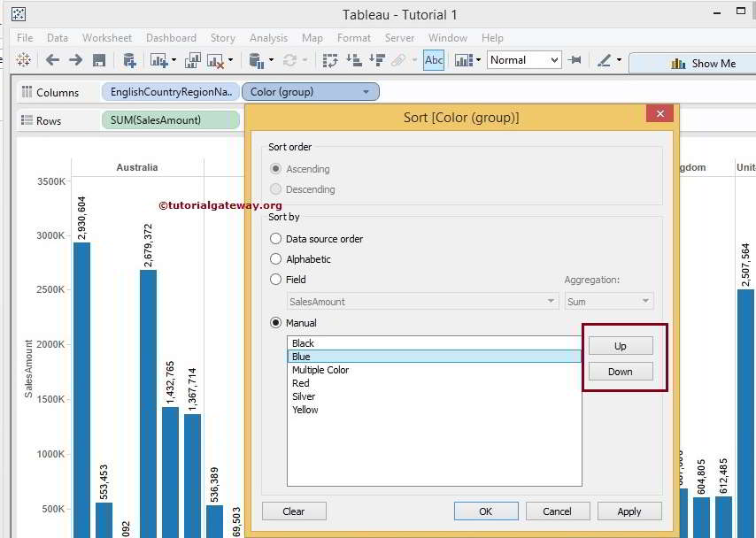
Task: Click the add new data source icon
Action: click(129, 60)
